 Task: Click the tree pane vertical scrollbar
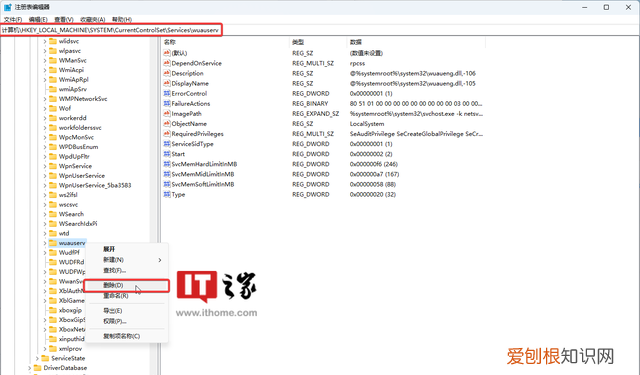pos(153,205)
